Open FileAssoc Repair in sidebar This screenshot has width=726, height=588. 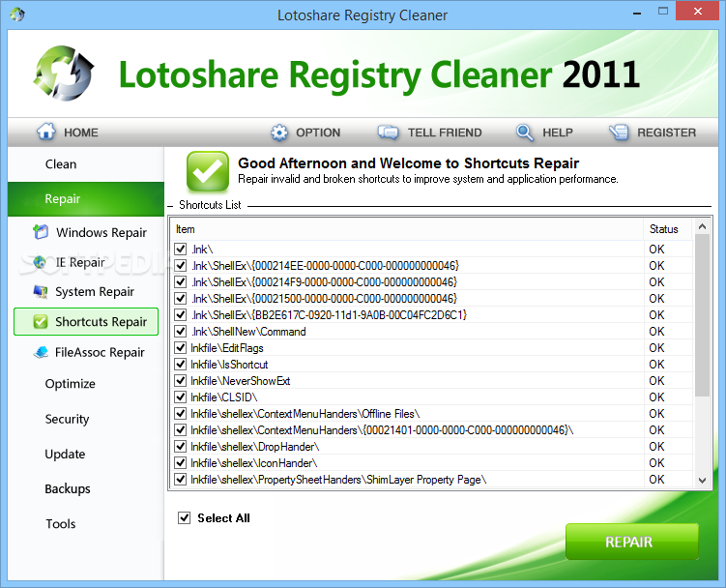coord(89,353)
